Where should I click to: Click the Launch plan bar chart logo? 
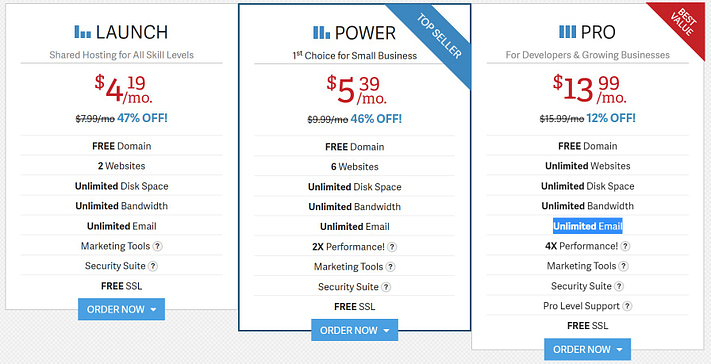(83, 31)
